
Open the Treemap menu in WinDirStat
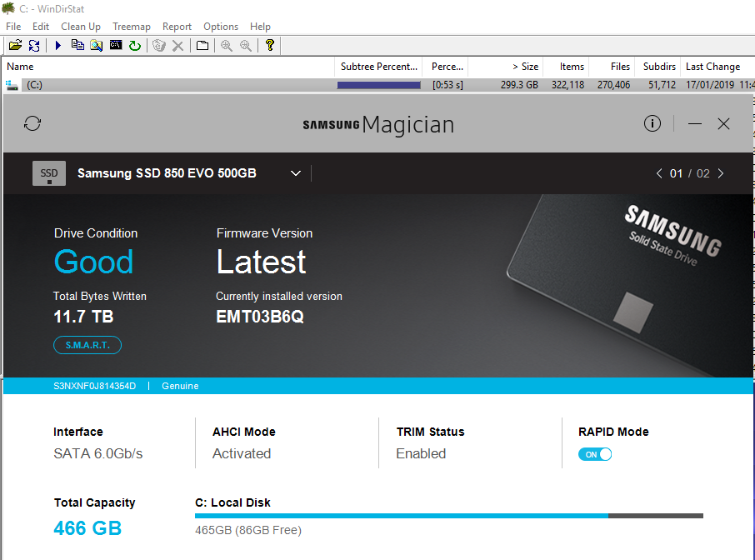click(x=132, y=27)
